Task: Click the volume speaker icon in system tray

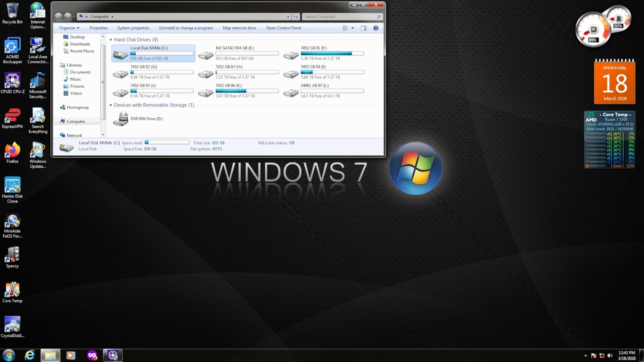Action: click(610, 356)
